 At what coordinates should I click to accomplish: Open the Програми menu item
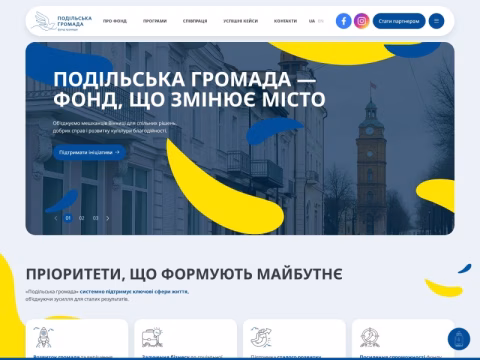click(155, 21)
